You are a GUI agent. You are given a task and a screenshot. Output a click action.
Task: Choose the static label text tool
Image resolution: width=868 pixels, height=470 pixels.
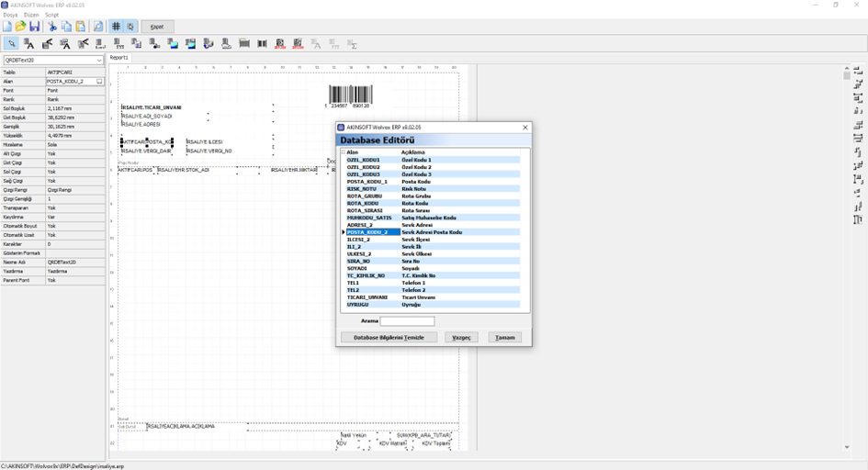tap(28, 44)
